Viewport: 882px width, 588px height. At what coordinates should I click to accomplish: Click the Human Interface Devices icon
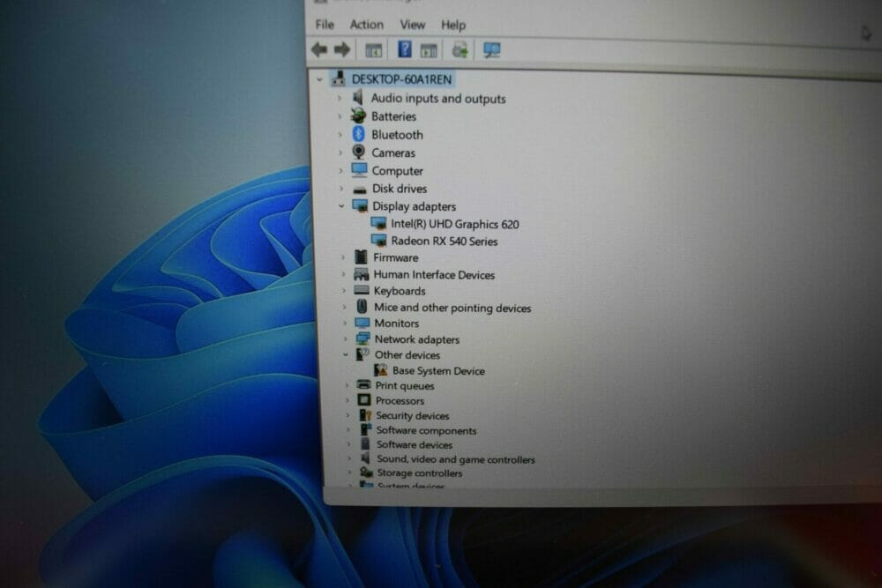point(361,274)
